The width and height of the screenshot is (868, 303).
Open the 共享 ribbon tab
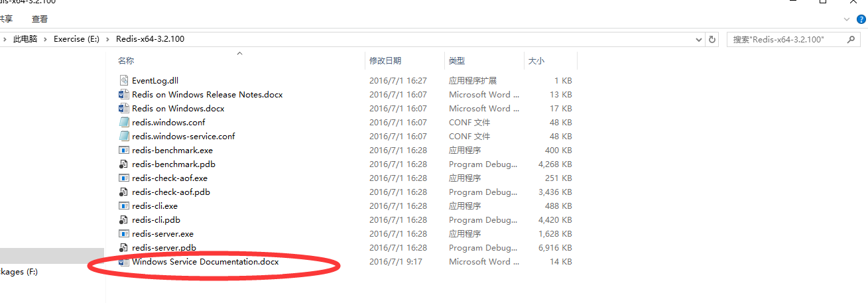5,19
